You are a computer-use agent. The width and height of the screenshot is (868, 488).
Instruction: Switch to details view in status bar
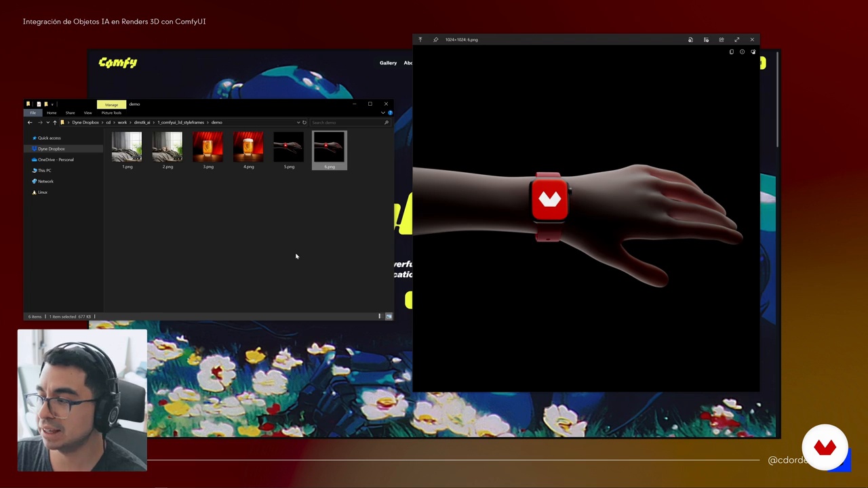click(x=380, y=317)
